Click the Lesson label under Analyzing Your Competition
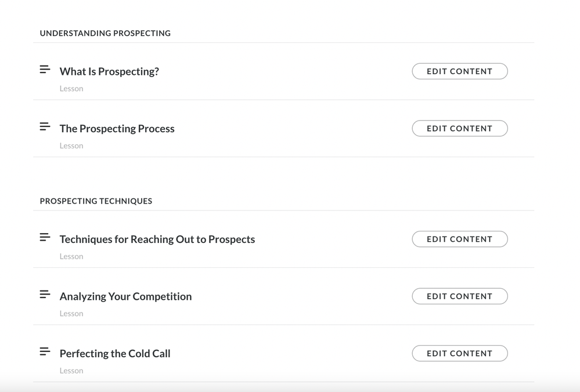 [x=71, y=314]
